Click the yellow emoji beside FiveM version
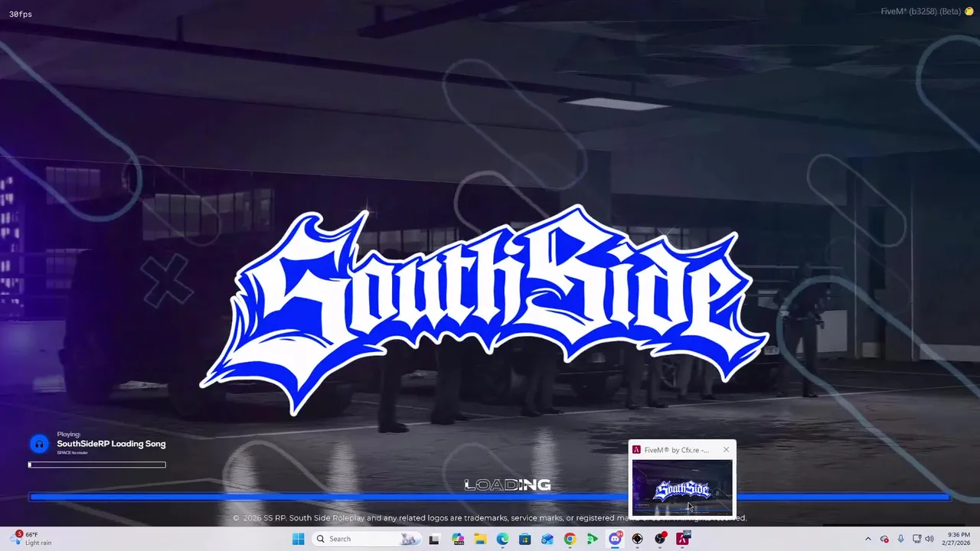980x551 pixels. coord(969,11)
